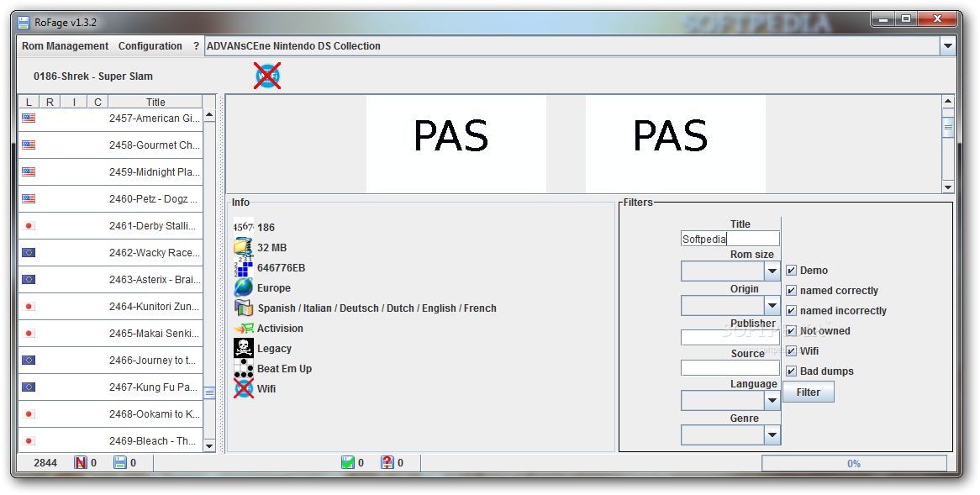Click the ROM size folder icon beside 32 MB
This screenshot has width=980, height=495.
pos(243,247)
